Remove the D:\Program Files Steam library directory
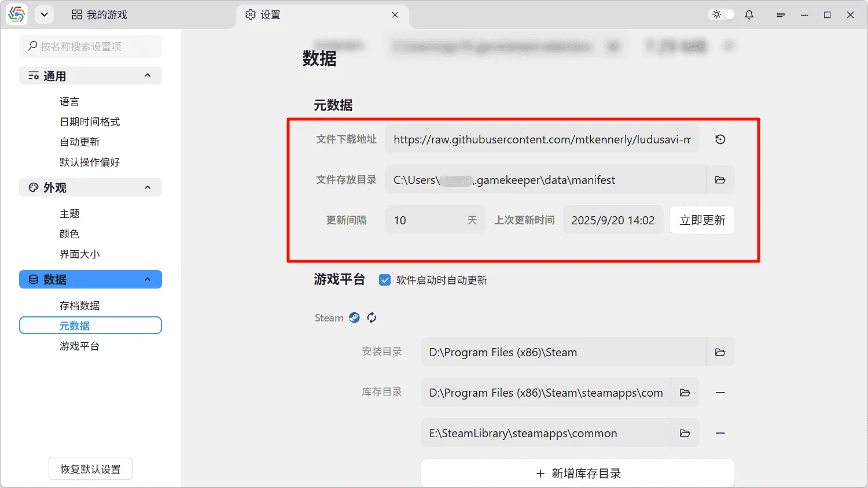Viewport: 868px width, 488px height. pos(720,393)
